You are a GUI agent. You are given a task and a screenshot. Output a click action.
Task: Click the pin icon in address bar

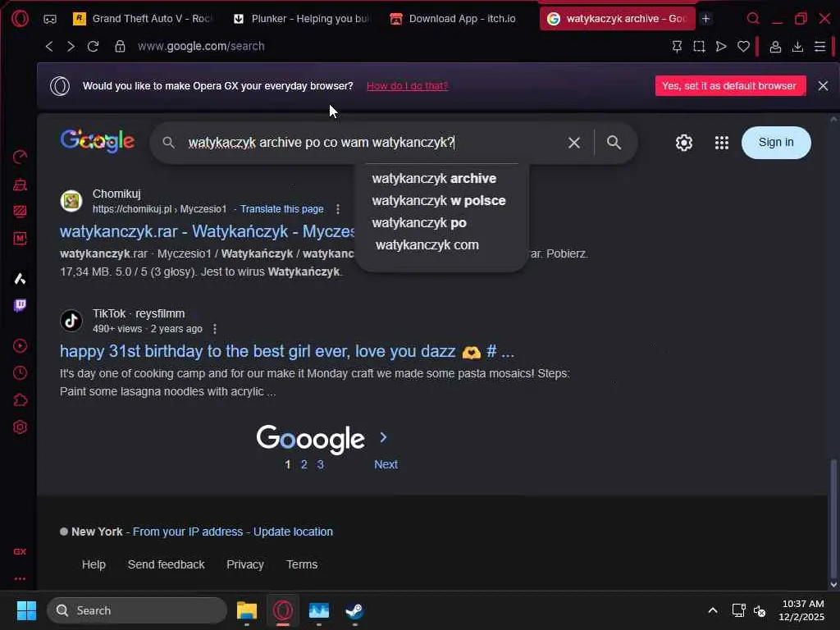677,47
